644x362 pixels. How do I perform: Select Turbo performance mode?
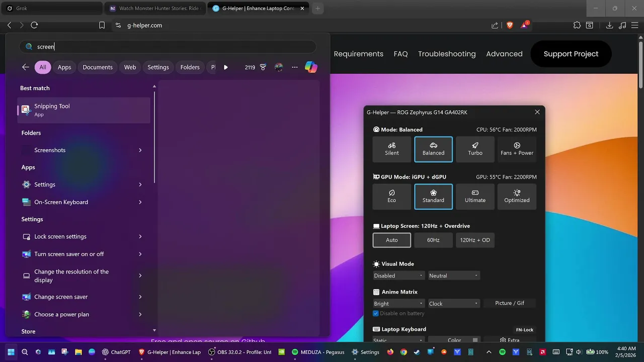[x=475, y=149]
